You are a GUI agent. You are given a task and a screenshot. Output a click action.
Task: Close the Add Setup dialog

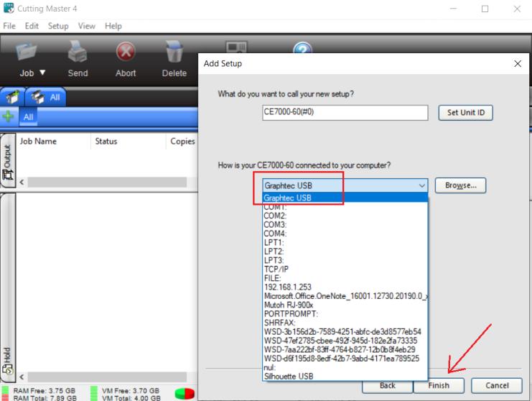518,63
